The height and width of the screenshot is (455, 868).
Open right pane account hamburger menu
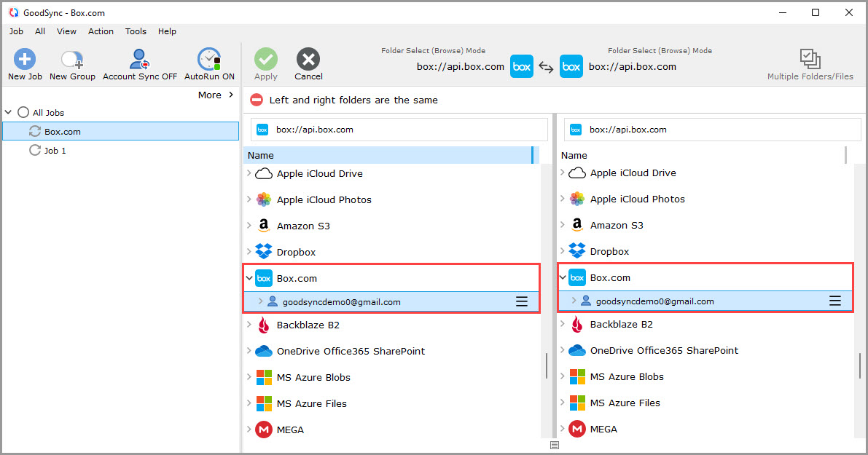(834, 301)
